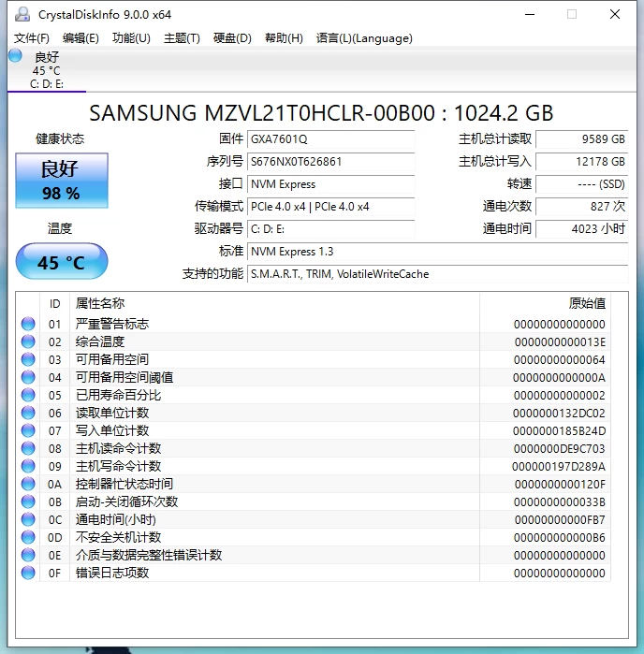Image resolution: width=644 pixels, height=654 pixels.
Task: Click the power on count 827 次
Action: coord(582,207)
